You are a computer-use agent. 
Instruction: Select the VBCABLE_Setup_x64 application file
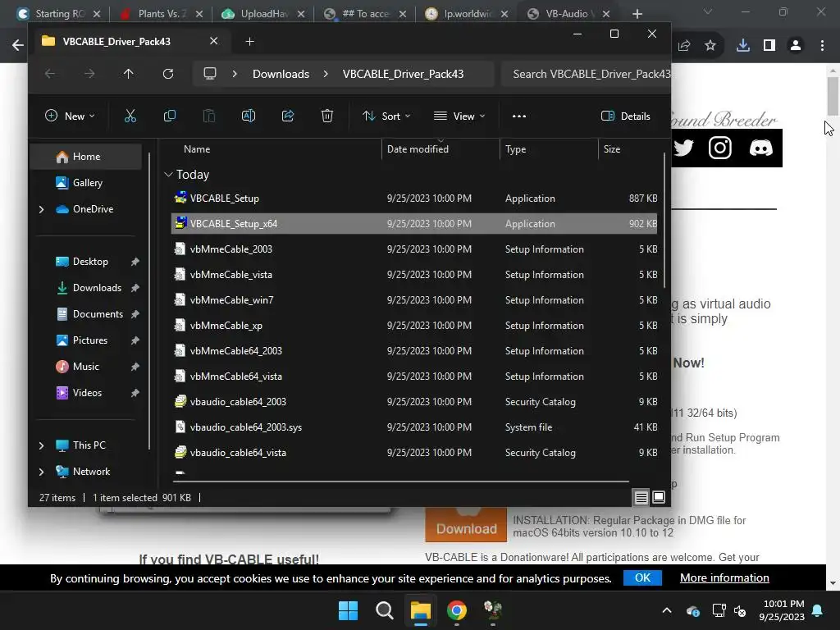click(414, 223)
